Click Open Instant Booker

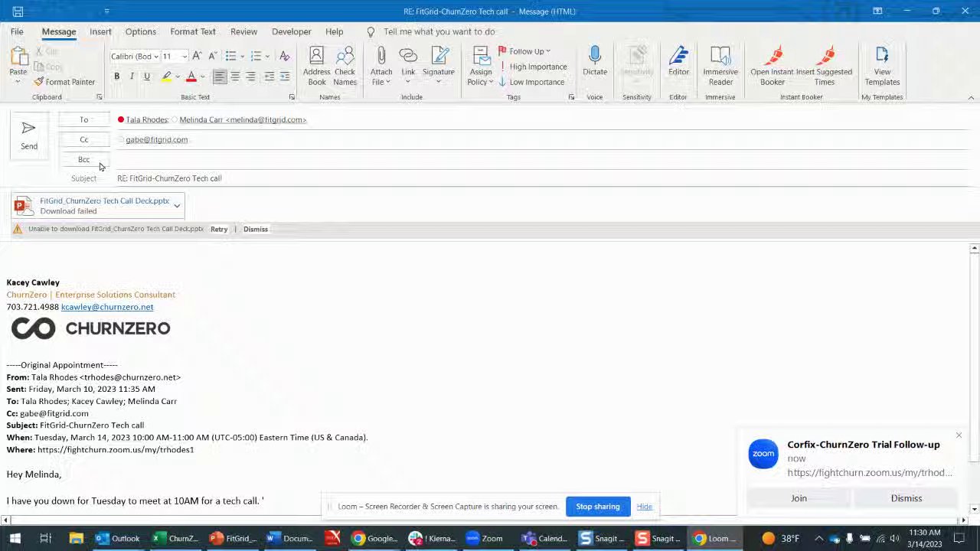point(772,66)
